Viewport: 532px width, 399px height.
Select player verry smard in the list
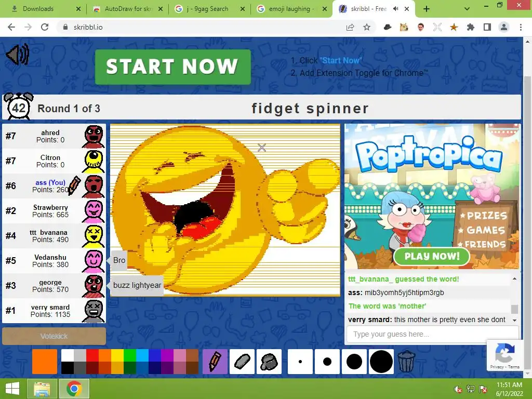pyautogui.click(x=54, y=311)
